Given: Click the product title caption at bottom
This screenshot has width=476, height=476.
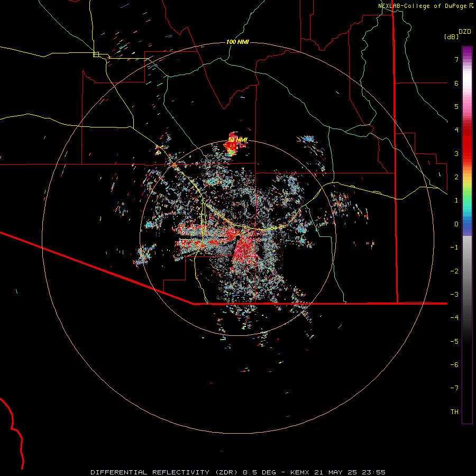Looking at the screenshot, I should [x=238, y=472].
